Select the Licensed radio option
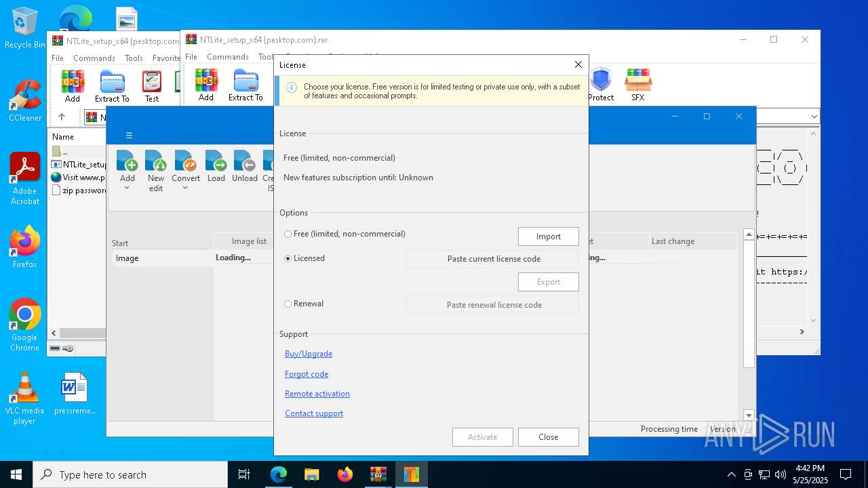868x488 pixels. coord(288,258)
